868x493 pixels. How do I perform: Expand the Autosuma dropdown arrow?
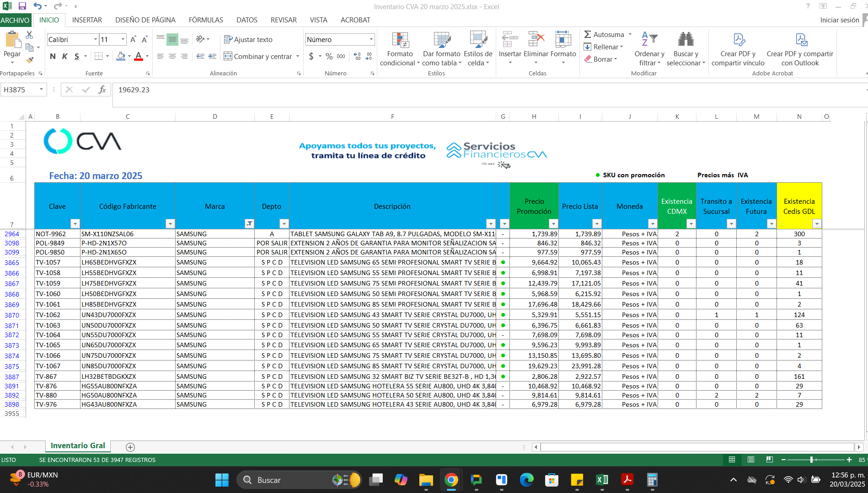(x=630, y=34)
